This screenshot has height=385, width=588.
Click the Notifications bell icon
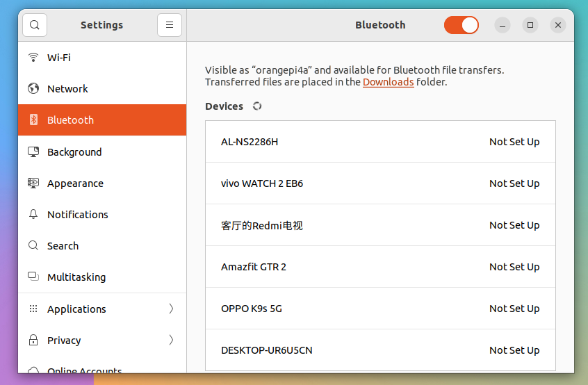33,215
